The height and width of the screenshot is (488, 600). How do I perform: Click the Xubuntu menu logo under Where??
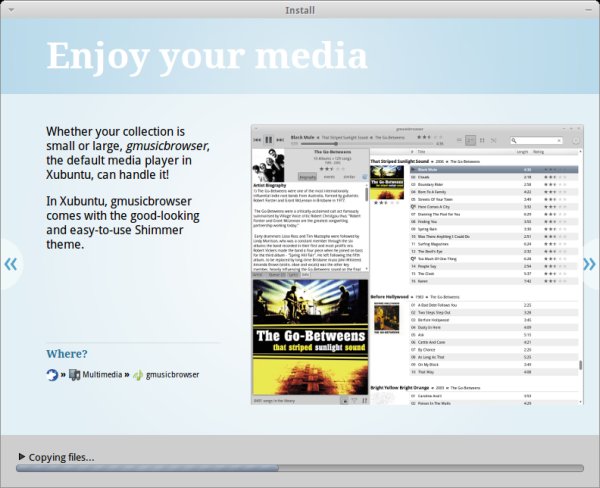coord(52,375)
